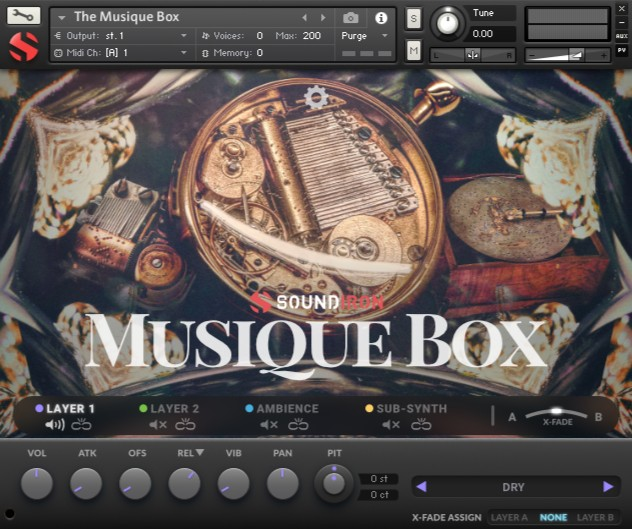The height and width of the screenshot is (529, 632).
Task: Open the Purge dropdown menu
Action: point(365,36)
